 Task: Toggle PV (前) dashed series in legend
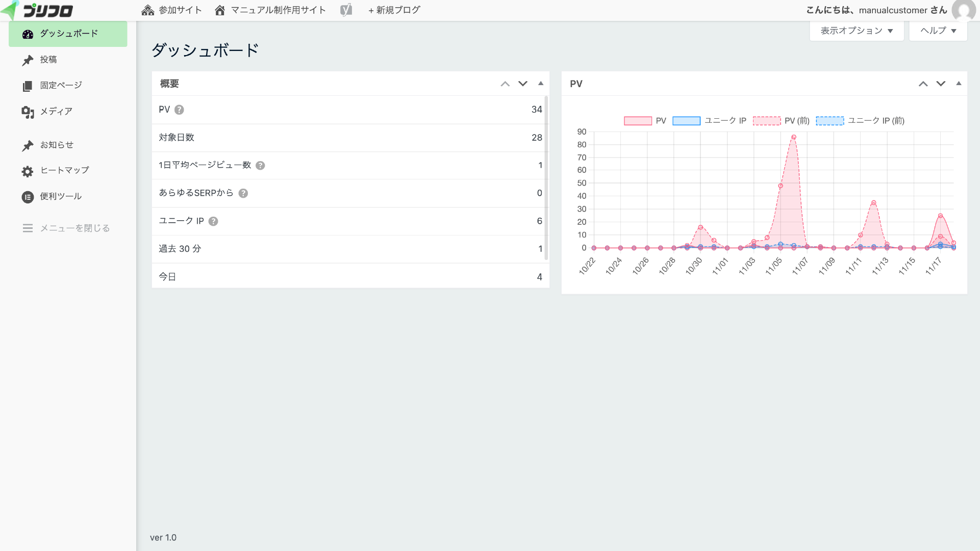766,121
